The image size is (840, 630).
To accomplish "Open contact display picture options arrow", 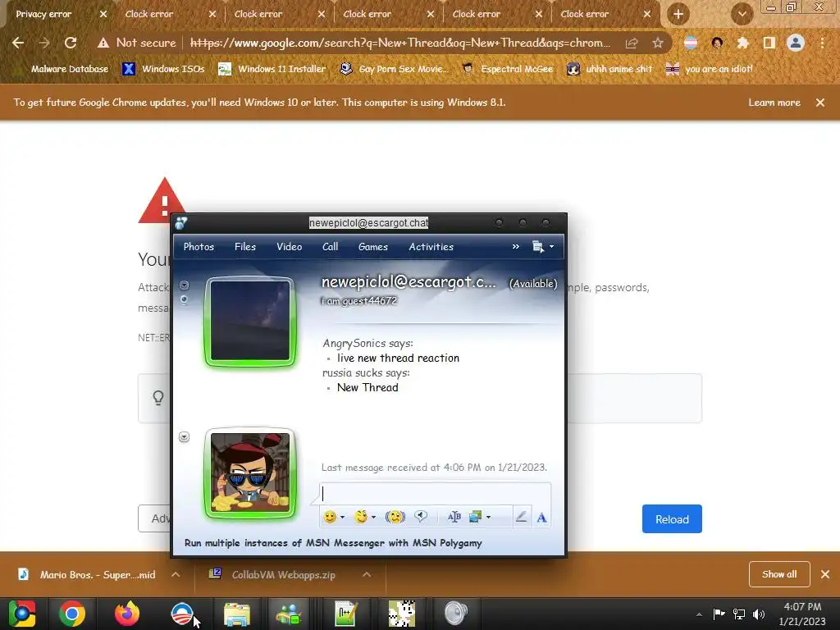I will 184,285.
